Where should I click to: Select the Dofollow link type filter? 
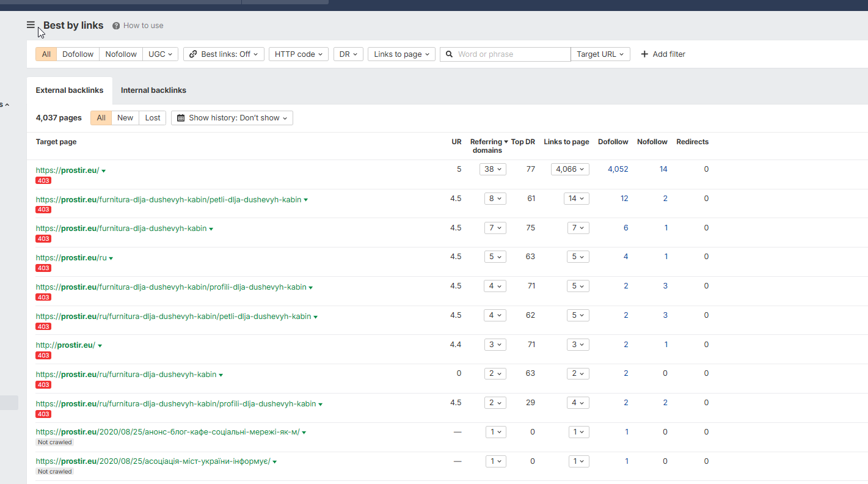(x=78, y=54)
